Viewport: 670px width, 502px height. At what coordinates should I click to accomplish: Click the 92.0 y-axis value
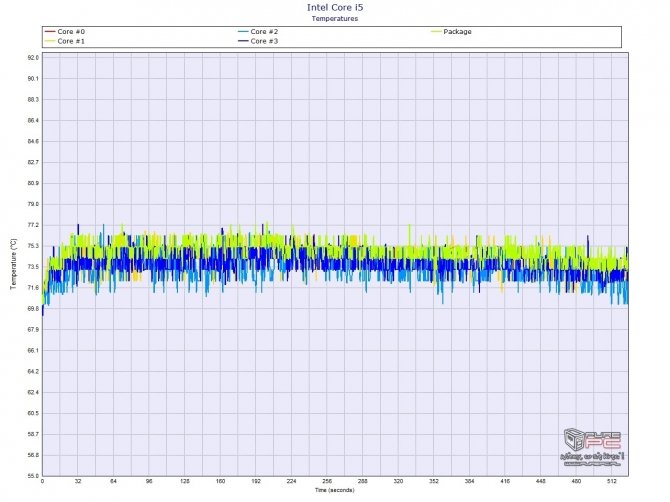[x=33, y=58]
